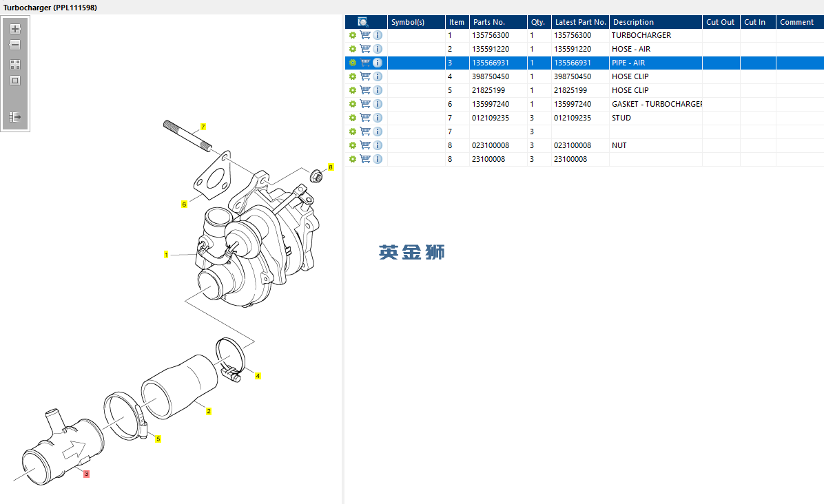Show info for NUT row

378,145
